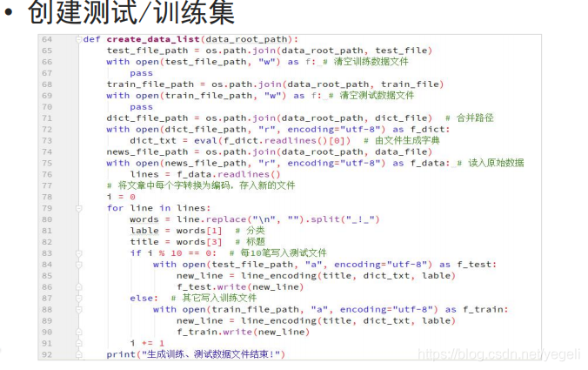Viewport: 588px width, 370px height.
Task: Click line number 89 in the gutter
Action: tap(47, 321)
